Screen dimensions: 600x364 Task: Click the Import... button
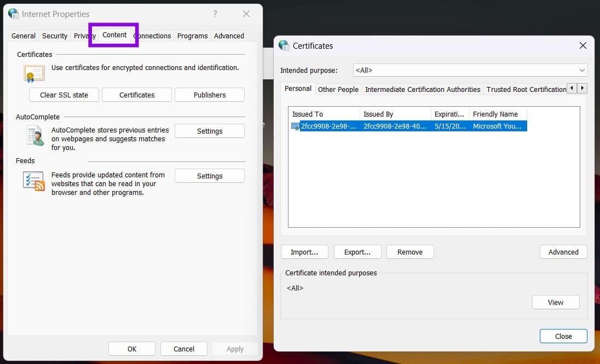coord(304,252)
